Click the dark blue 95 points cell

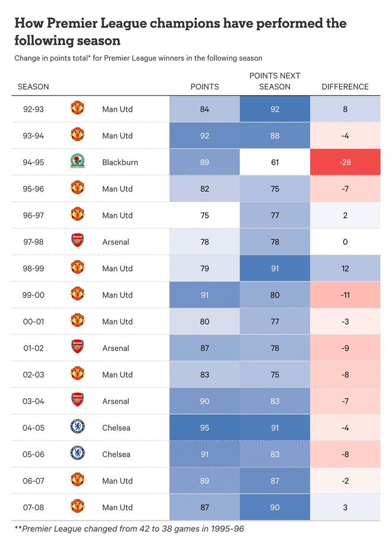click(x=204, y=428)
